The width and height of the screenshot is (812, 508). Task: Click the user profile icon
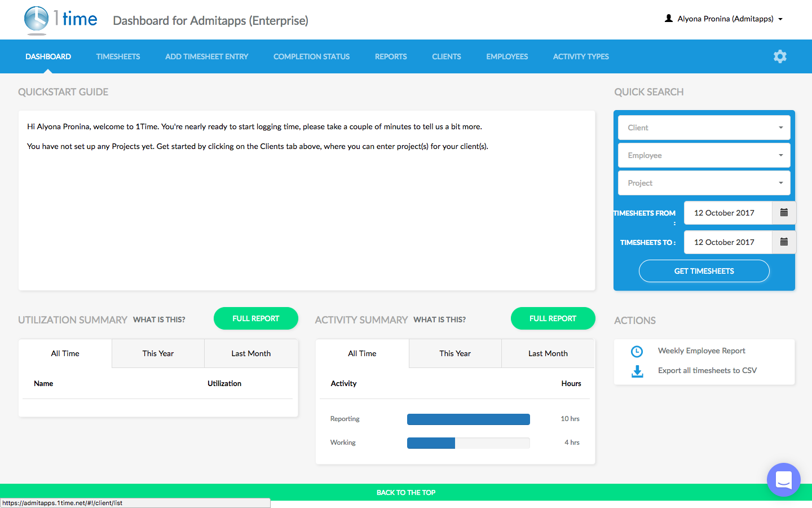click(669, 19)
